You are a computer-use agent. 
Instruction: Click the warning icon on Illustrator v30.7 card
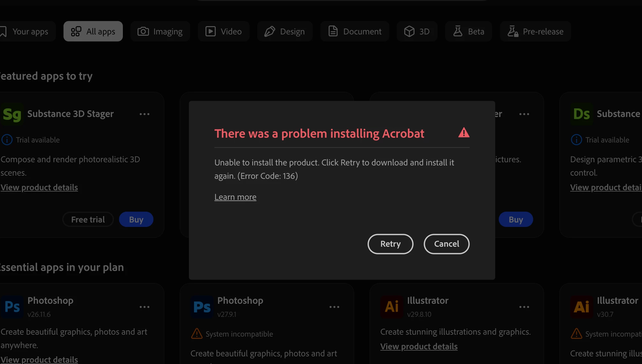point(576,334)
